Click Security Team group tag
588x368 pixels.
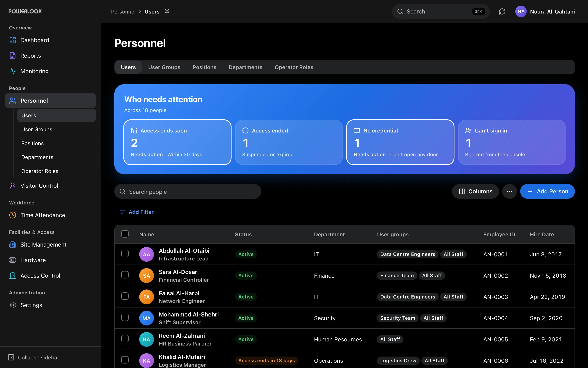398,318
